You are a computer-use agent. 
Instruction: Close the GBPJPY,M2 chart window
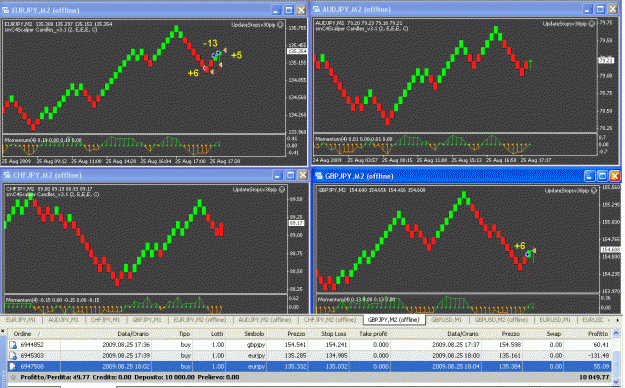pyautogui.click(x=615, y=176)
